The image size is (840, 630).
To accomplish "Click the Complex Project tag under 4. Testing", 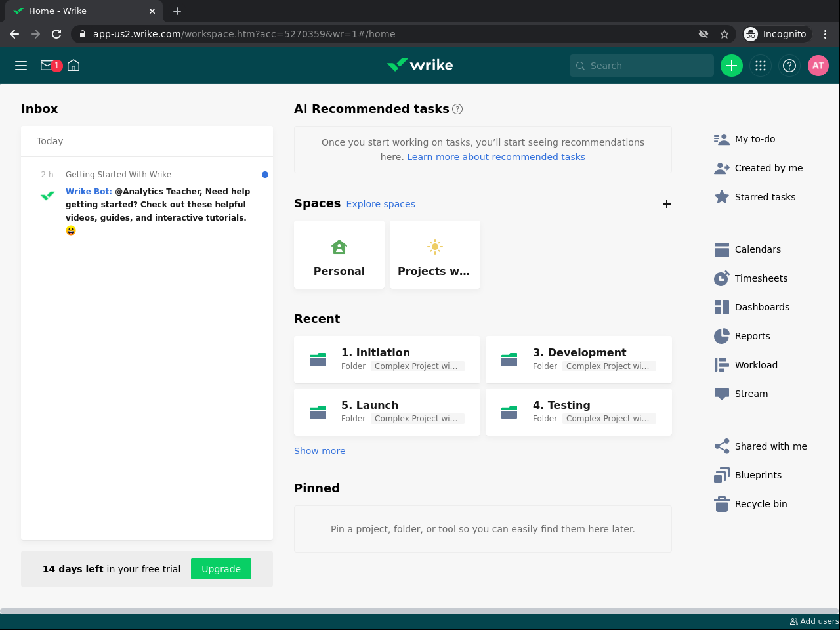I will (609, 419).
